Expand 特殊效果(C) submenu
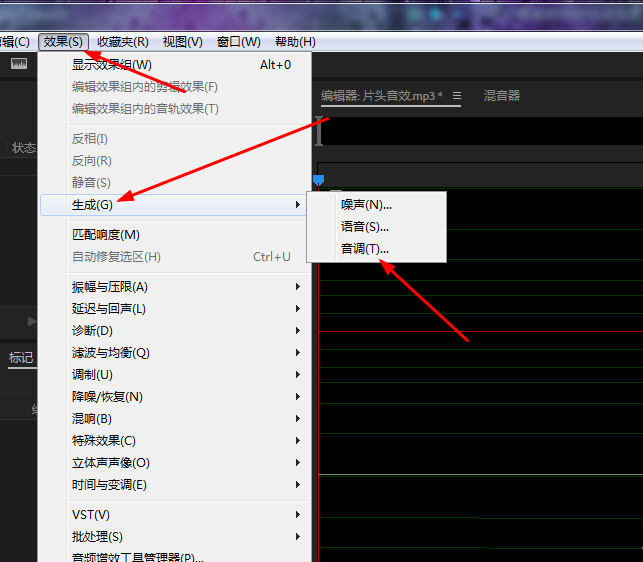This screenshot has width=643, height=562. [176, 441]
